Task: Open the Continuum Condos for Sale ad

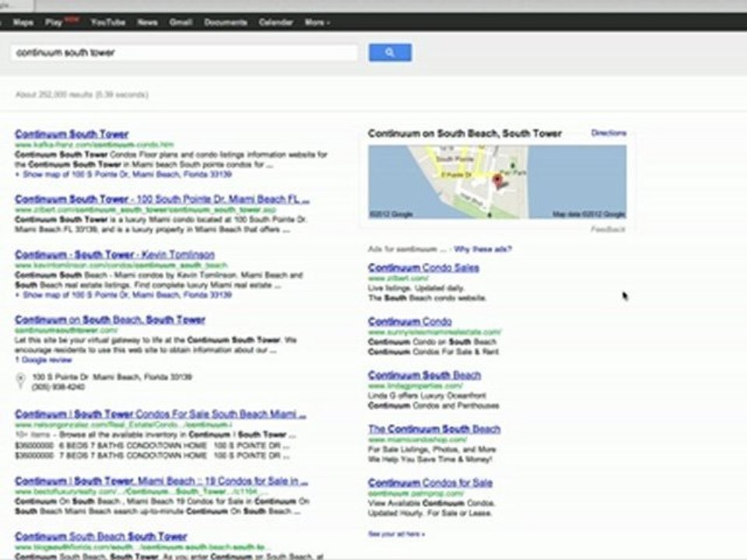Action: (x=430, y=483)
